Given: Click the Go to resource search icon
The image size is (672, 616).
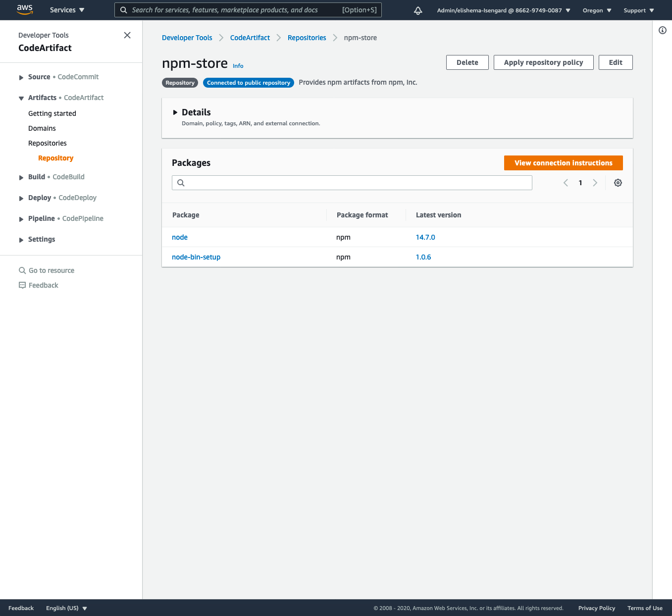Looking at the screenshot, I should pos(22,270).
